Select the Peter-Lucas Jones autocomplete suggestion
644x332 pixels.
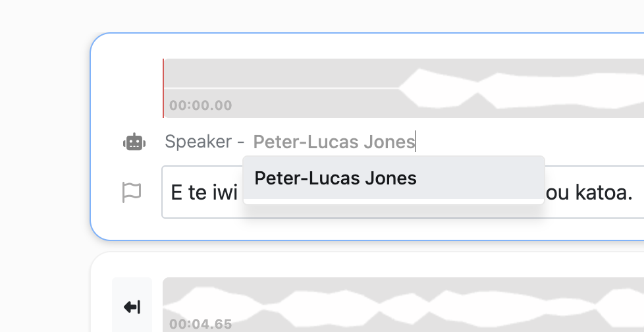(x=335, y=178)
